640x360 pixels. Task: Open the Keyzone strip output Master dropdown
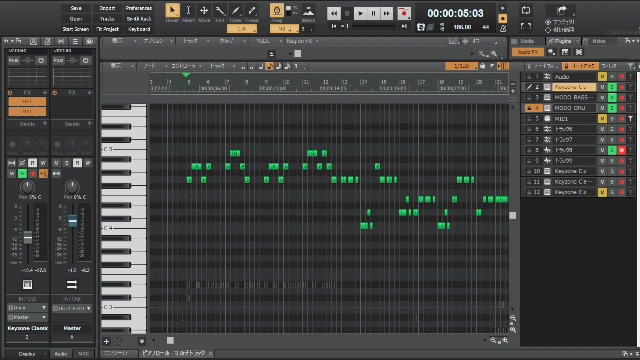point(27,317)
